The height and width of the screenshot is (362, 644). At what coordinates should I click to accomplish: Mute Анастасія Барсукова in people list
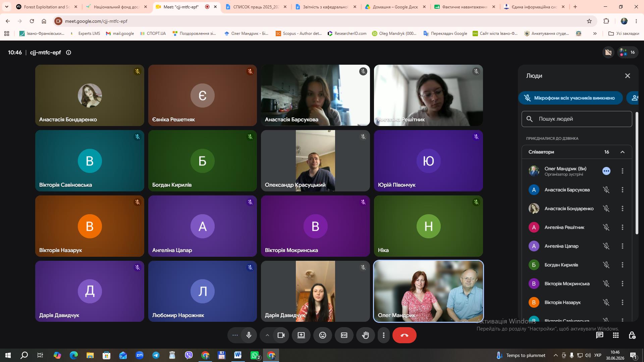[x=606, y=190]
